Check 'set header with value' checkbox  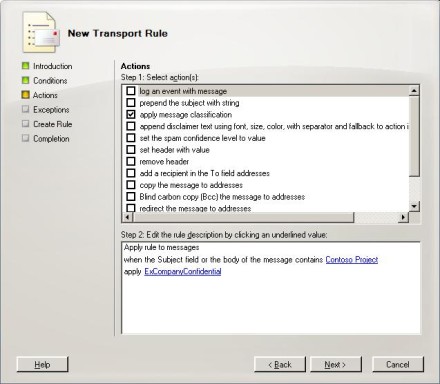coord(131,149)
